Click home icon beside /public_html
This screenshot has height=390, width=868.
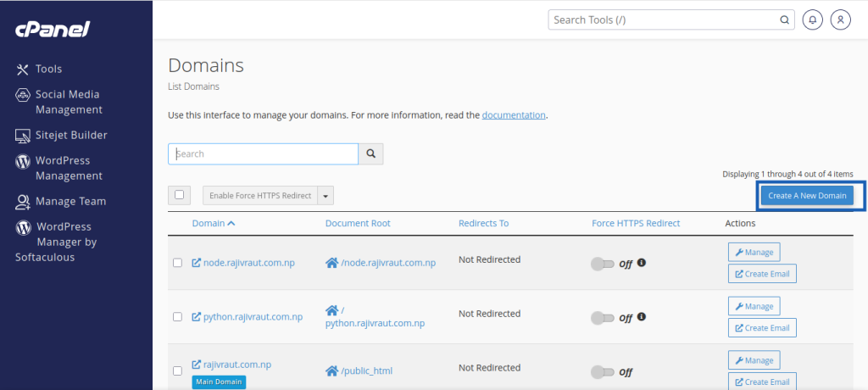[x=331, y=370]
